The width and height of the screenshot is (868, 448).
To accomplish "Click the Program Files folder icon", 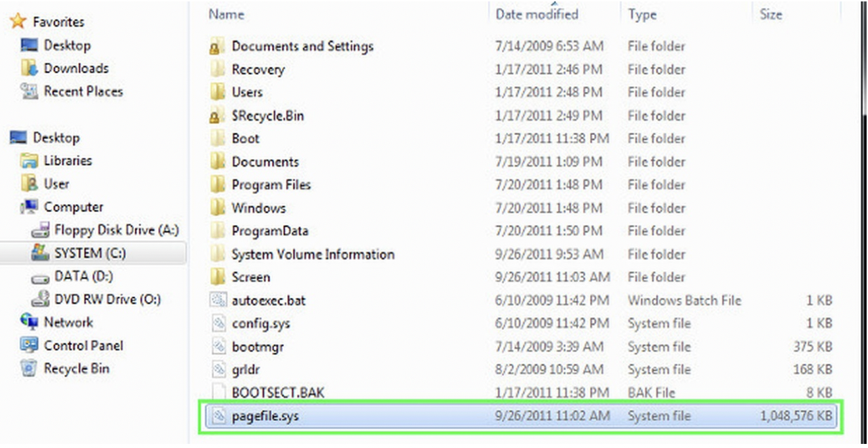I will click(x=217, y=185).
